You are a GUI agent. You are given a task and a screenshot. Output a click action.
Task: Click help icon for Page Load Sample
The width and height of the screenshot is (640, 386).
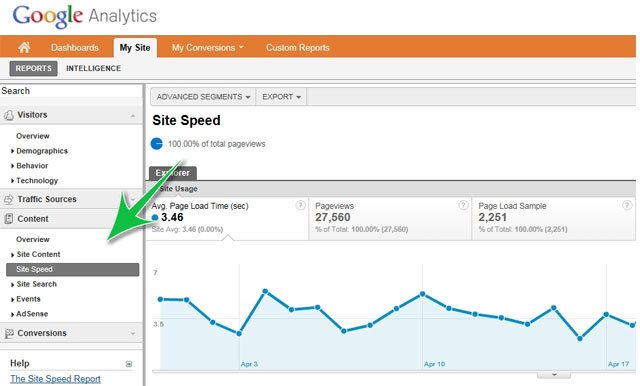click(627, 205)
